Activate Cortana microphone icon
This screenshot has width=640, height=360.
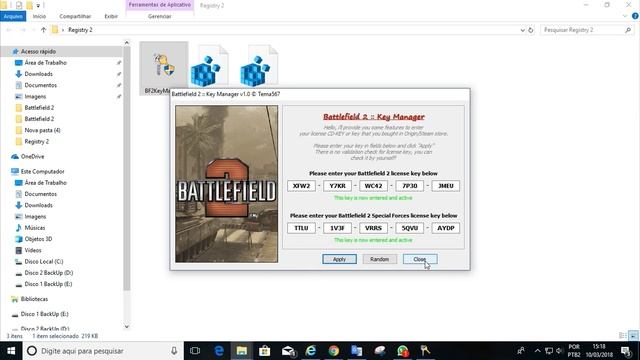point(174,351)
